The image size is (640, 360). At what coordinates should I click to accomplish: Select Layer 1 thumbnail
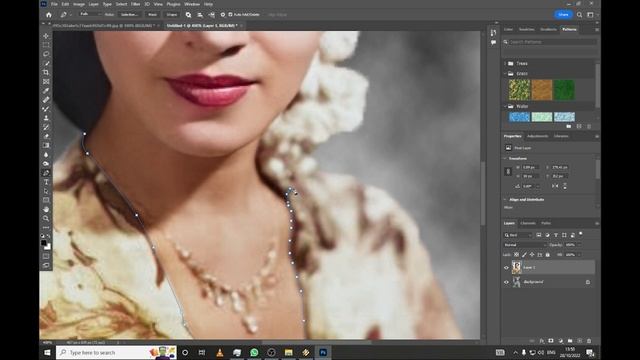coord(517,268)
